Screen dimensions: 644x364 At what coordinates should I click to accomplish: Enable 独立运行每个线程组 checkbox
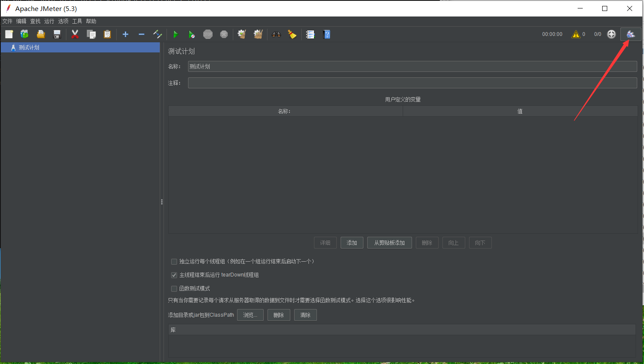click(x=174, y=262)
